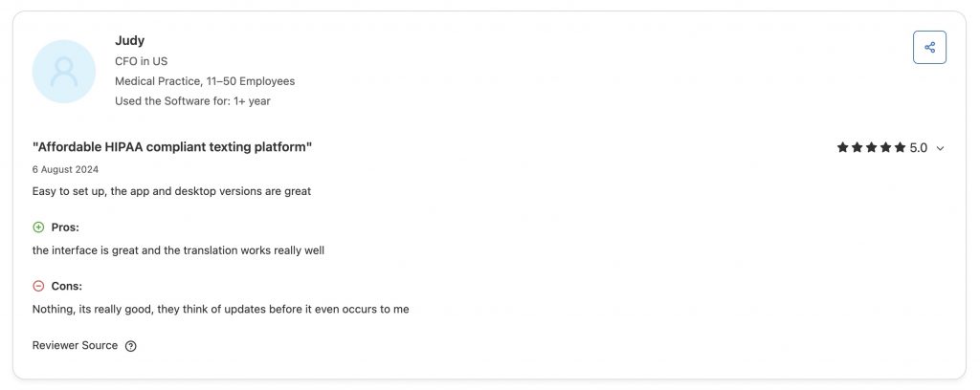Image resolution: width=980 pixels, height=390 pixels.
Task: Click the third star in the rating
Action: point(871,148)
